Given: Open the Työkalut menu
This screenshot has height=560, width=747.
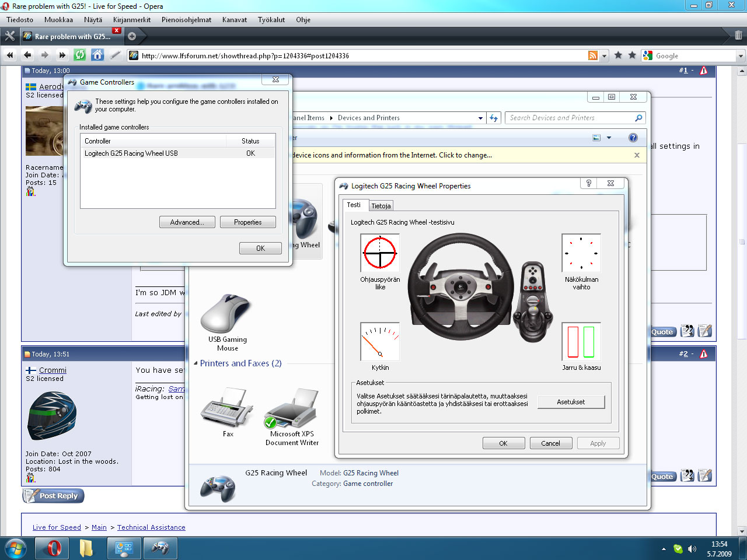Looking at the screenshot, I should (271, 19).
